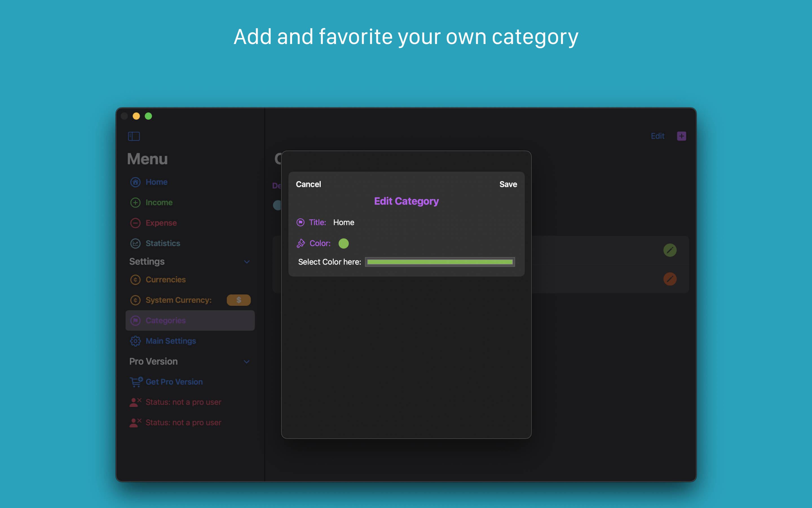Click the green zoom window button

pos(148,116)
